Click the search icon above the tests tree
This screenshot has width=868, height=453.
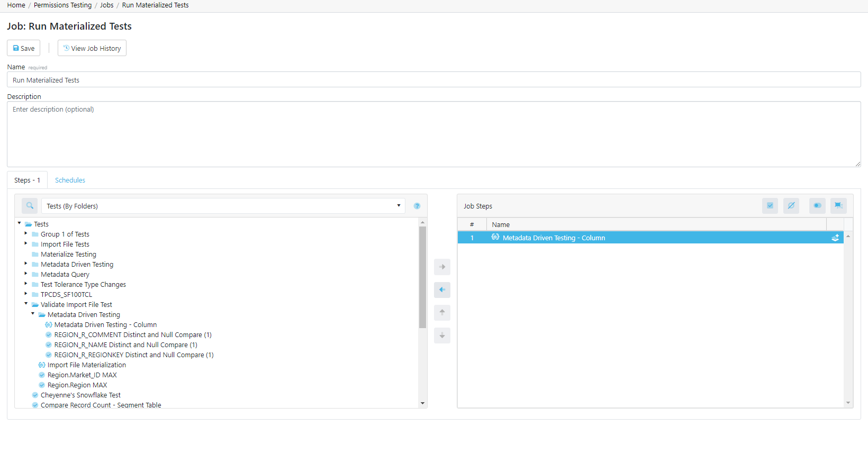pos(30,206)
